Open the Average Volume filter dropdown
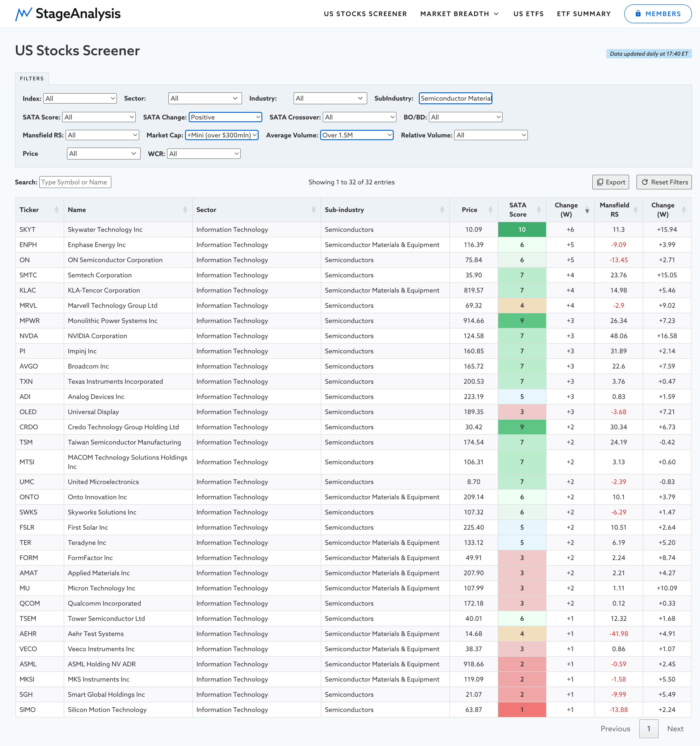The width and height of the screenshot is (700, 746). [x=357, y=135]
